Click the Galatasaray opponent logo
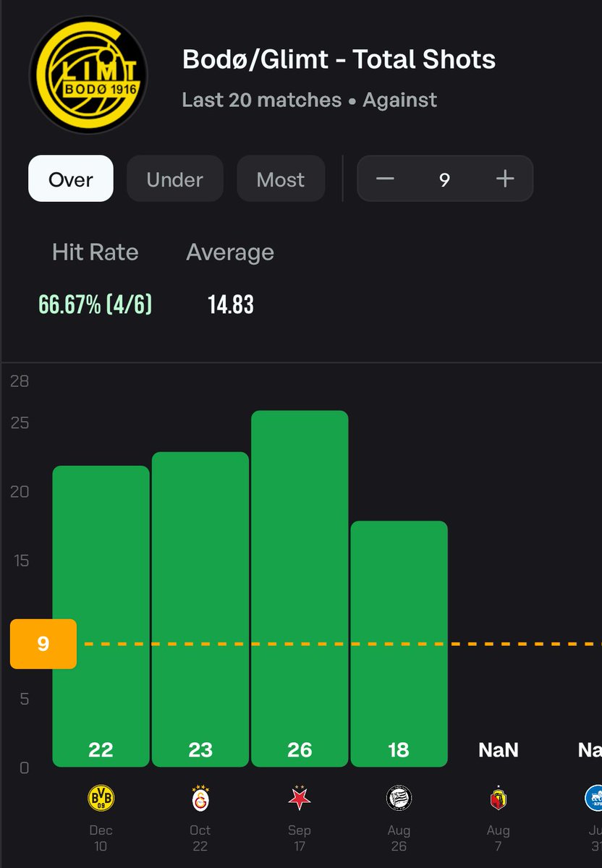The height and width of the screenshot is (868, 602). point(200,799)
